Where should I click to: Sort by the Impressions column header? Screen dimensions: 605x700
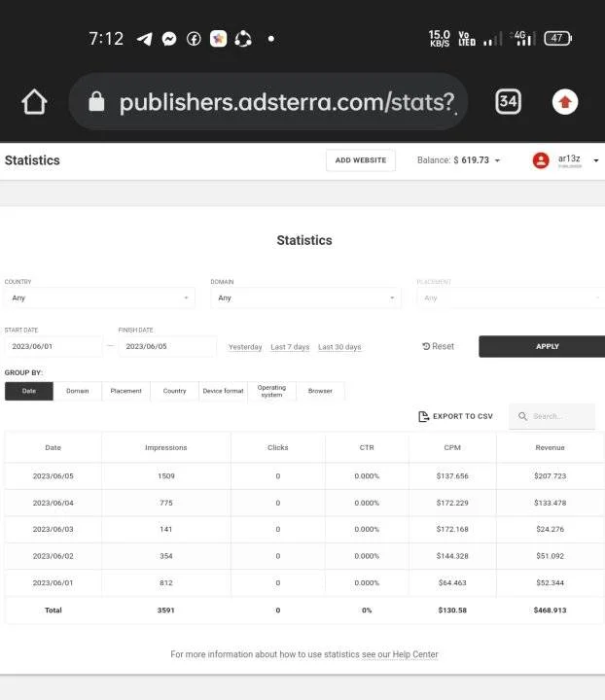pyautogui.click(x=166, y=447)
